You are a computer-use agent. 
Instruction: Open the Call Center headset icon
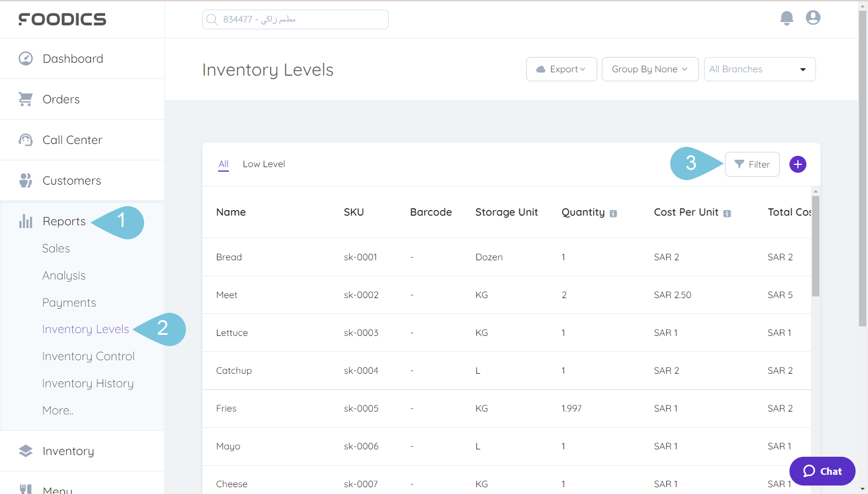tap(25, 139)
